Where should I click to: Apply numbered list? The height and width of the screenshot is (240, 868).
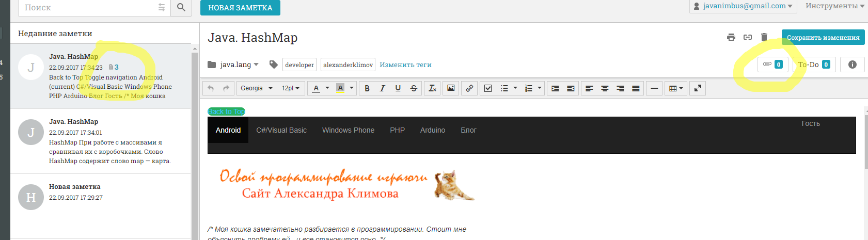pos(528,88)
